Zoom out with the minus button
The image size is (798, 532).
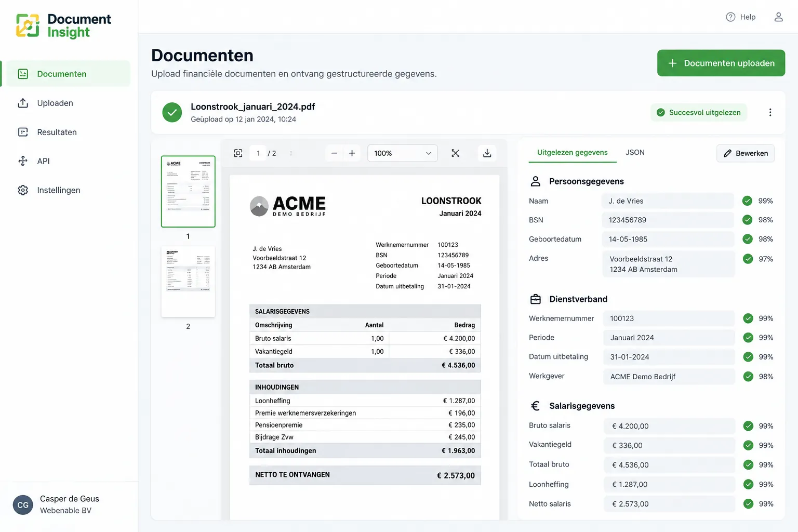334,153
